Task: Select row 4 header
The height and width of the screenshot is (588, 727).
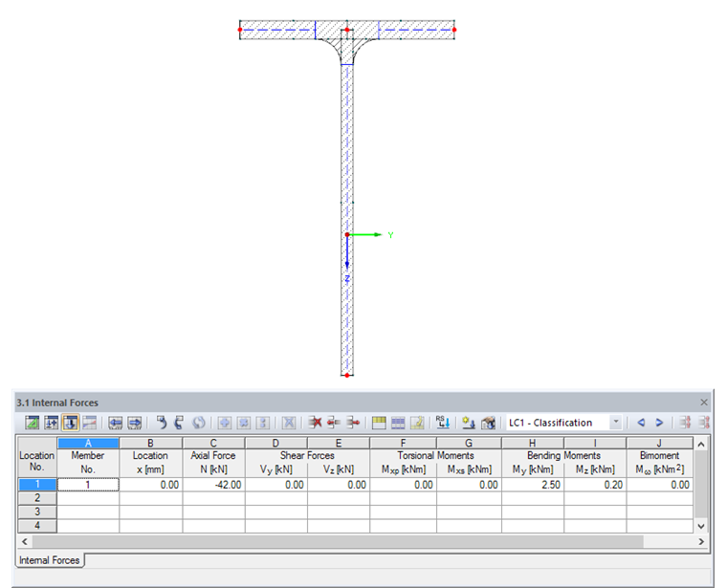Action: click(x=37, y=526)
